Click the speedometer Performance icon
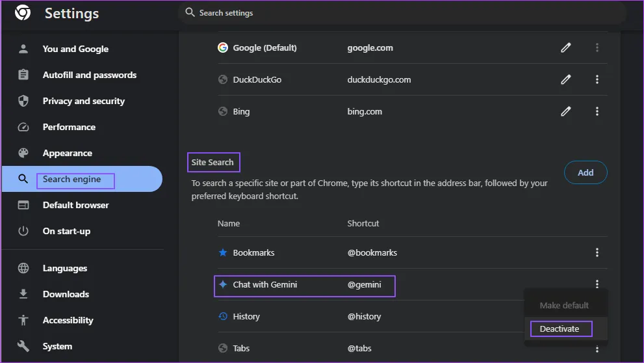Viewport: 644px width, 363px height. pyautogui.click(x=23, y=127)
